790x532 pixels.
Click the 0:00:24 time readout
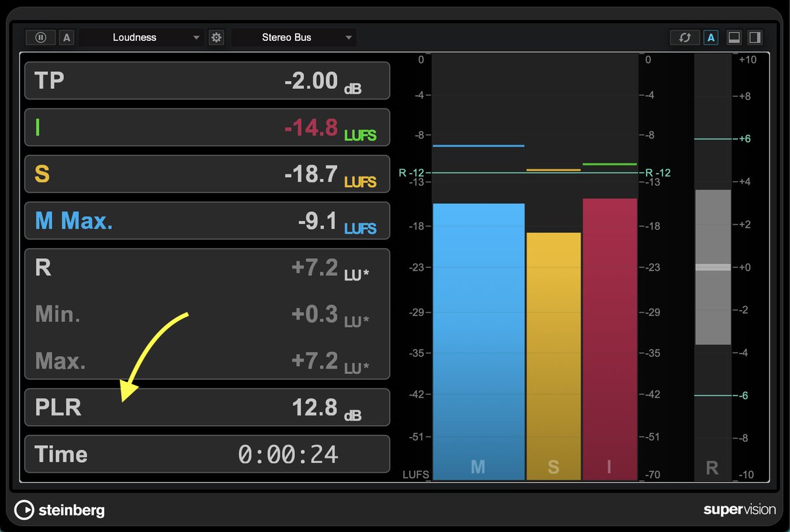pos(288,454)
